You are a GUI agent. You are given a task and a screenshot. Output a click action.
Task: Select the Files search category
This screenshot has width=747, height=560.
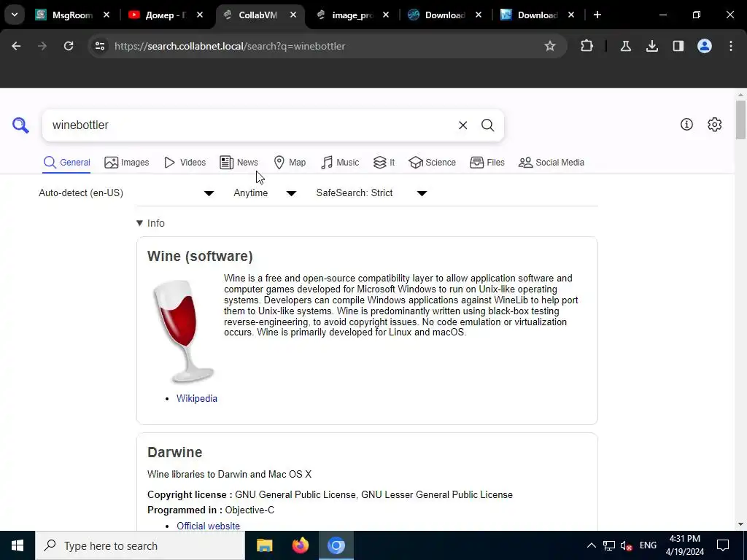pos(487,163)
